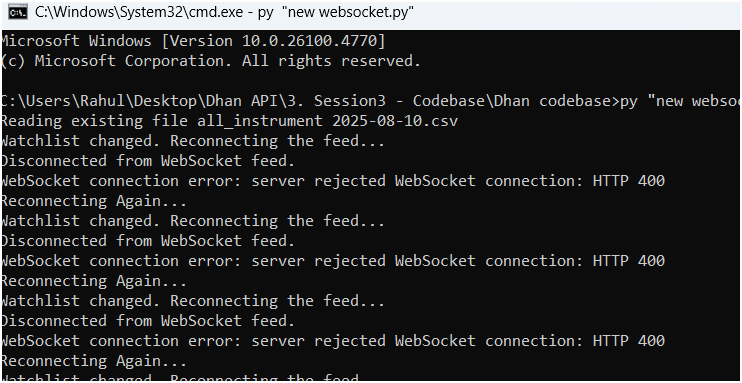Click the second "Watchlist changed" message

click(x=193, y=221)
